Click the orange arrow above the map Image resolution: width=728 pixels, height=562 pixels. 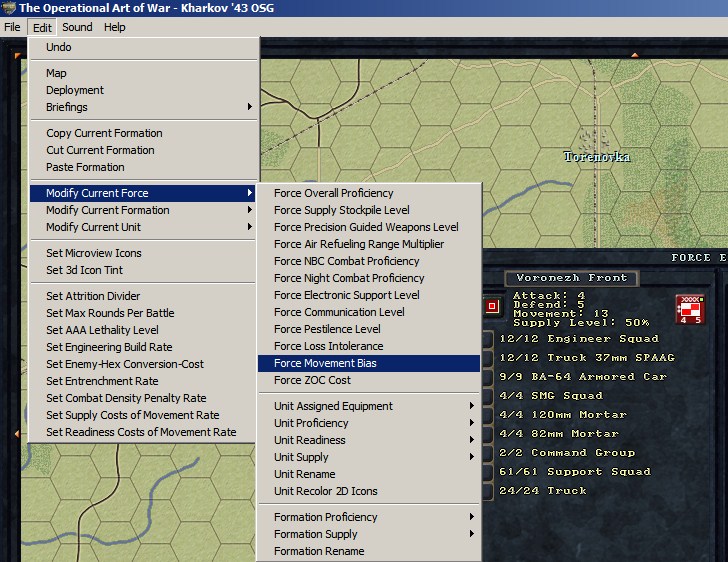pyautogui.click(x=634, y=55)
